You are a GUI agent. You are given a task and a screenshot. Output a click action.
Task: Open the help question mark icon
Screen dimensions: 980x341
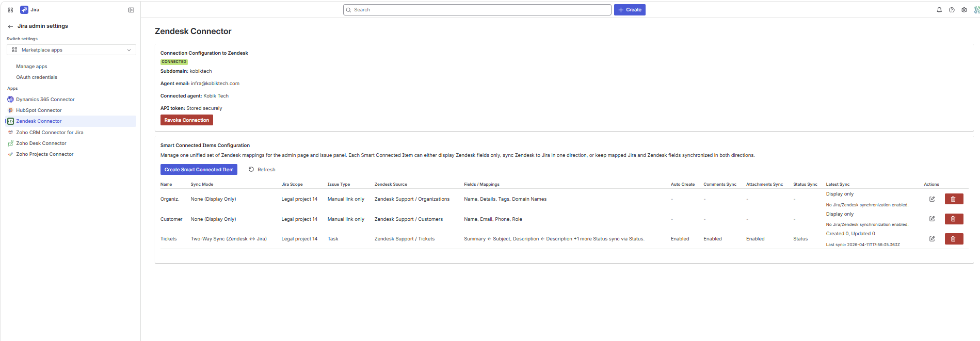click(952, 10)
